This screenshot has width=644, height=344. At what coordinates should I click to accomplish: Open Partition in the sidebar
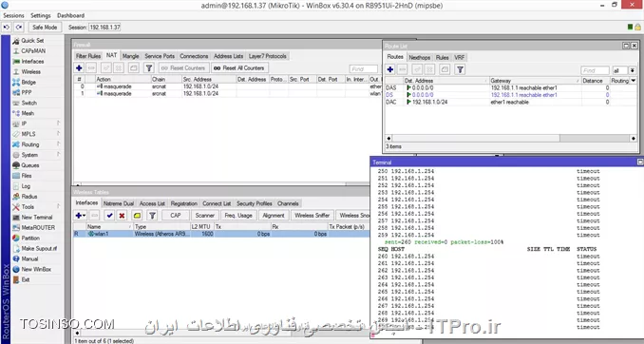(30, 238)
